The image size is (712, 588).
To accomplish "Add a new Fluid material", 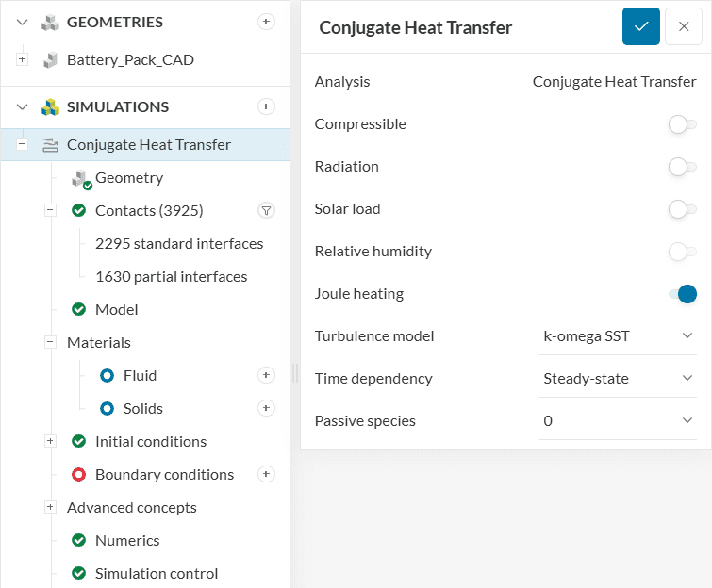I will (x=267, y=375).
